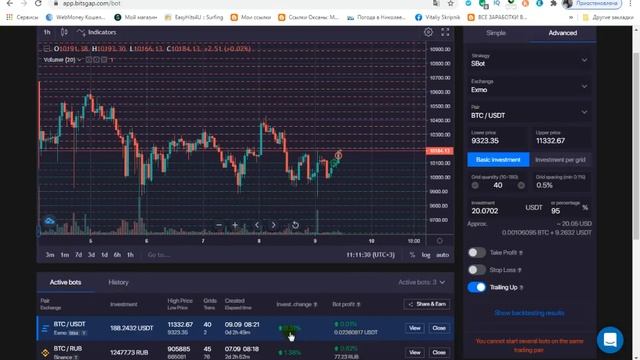640x360 pixels.
Task: Click the Bot profit info icon
Action: (x=358, y=304)
